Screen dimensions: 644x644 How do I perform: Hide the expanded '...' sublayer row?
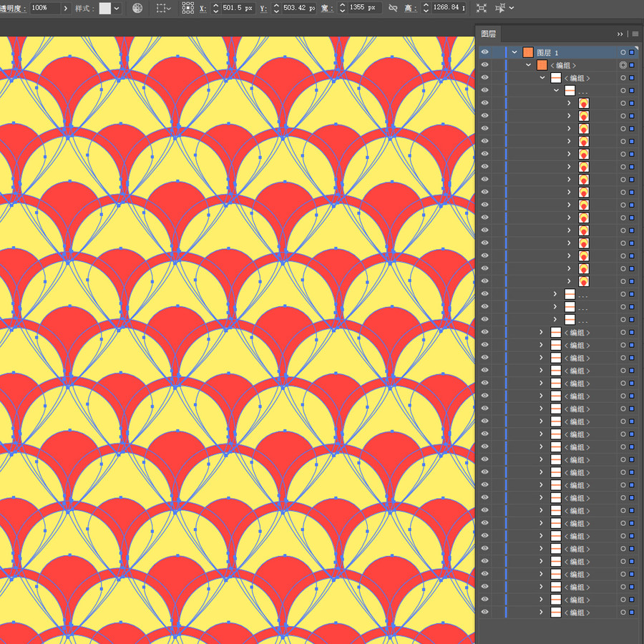click(x=485, y=90)
